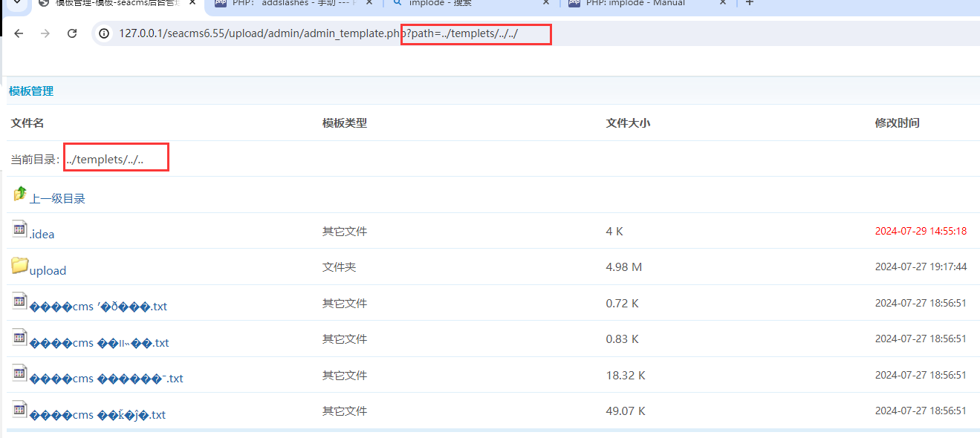This screenshot has width=980, height=438.
Task: Click the 模板类型 column header
Action: click(x=345, y=123)
